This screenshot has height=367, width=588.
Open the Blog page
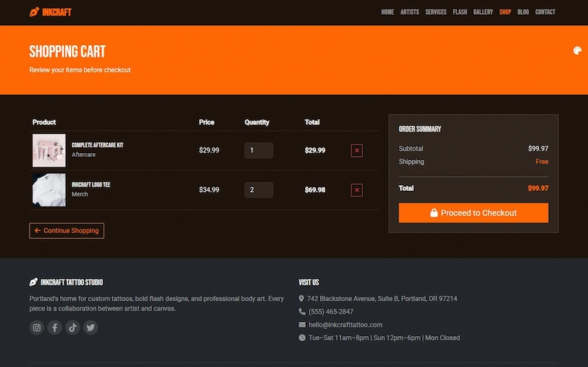point(523,12)
